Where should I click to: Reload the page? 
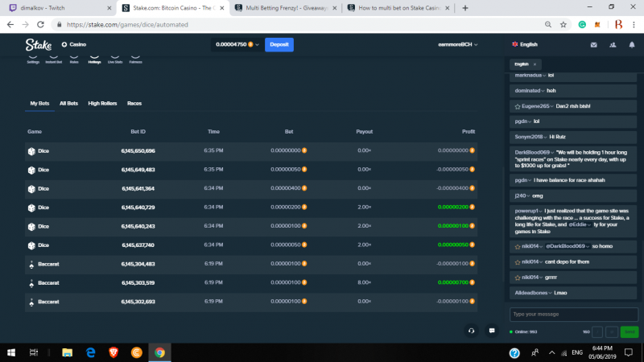40,25
